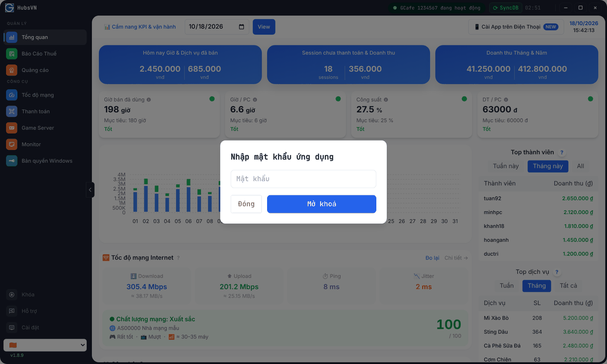
Task: Open the Cài đặt settings icon
Action: click(x=12, y=327)
